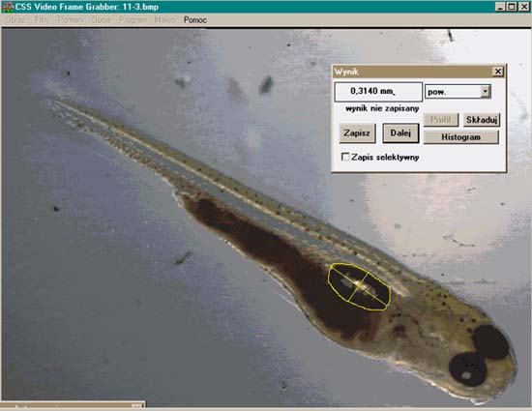Screen dimensions: 532x411
Task: Open the pow. measurement type dropdown arrow
Action: pyautogui.click(x=486, y=91)
